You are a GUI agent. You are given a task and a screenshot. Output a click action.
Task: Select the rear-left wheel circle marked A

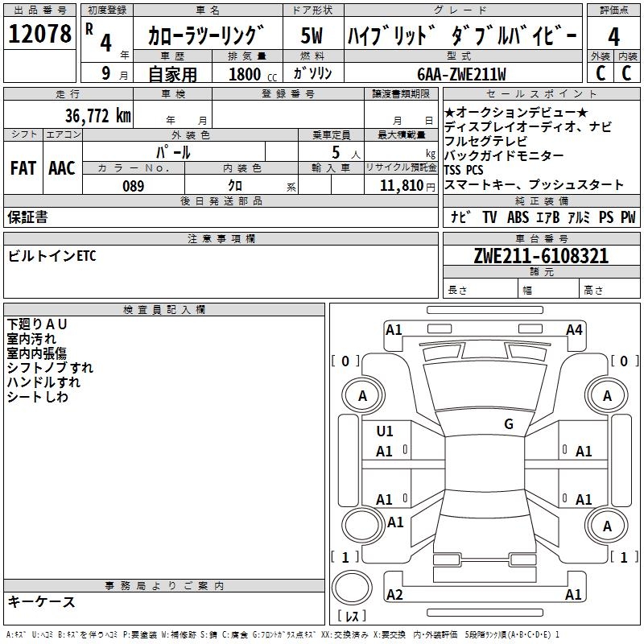362,526
